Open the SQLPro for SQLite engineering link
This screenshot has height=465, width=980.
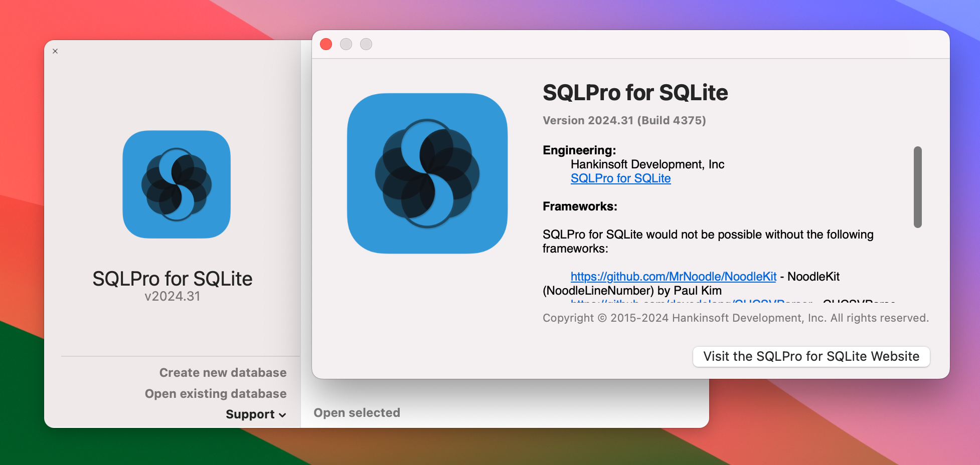(x=620, y=178)
